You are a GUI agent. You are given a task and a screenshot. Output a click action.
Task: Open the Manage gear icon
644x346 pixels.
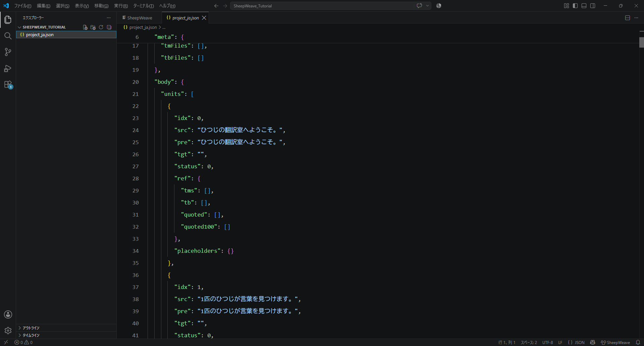click(8, 331)
